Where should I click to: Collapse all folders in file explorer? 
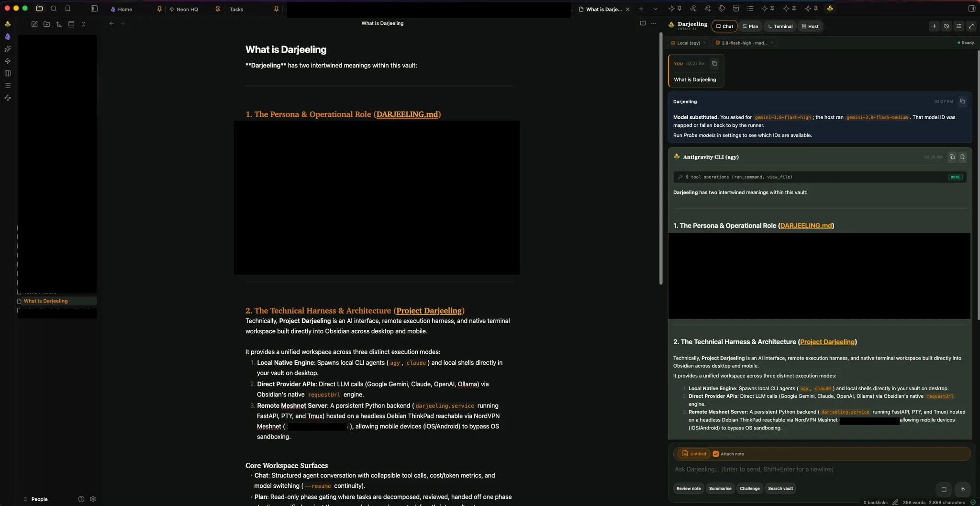[x=84, y=24]
